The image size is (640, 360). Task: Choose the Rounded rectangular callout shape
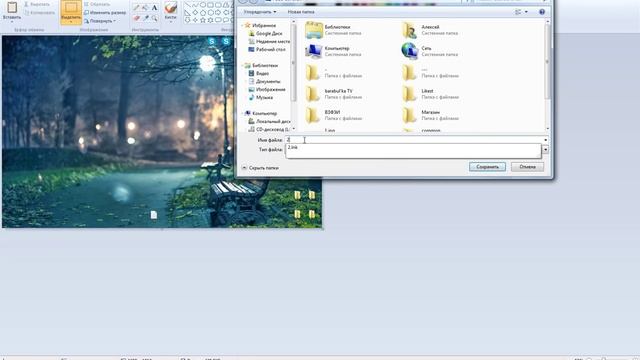[x=218, y=20]
